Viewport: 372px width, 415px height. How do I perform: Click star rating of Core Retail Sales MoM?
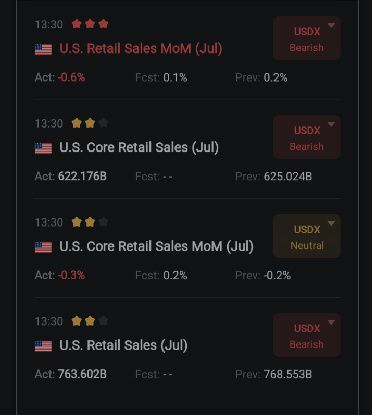pyautogui.click(x=90, y=222)
